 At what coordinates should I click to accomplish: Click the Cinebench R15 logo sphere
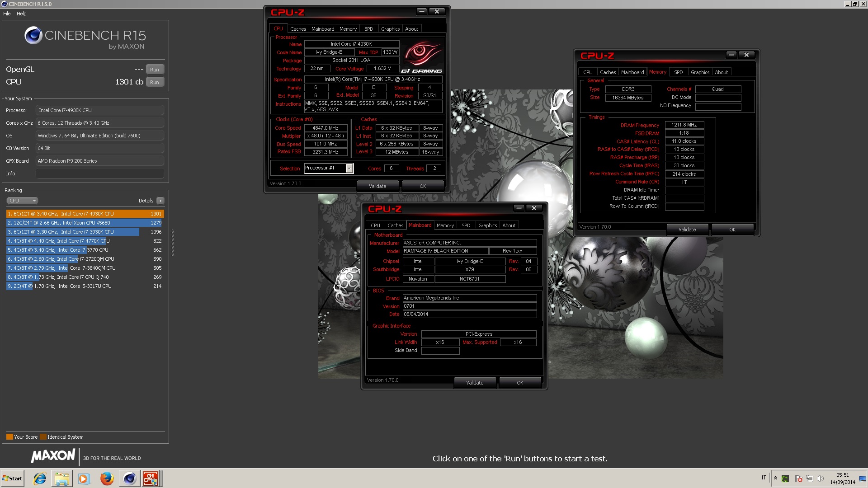coord(33,35)
